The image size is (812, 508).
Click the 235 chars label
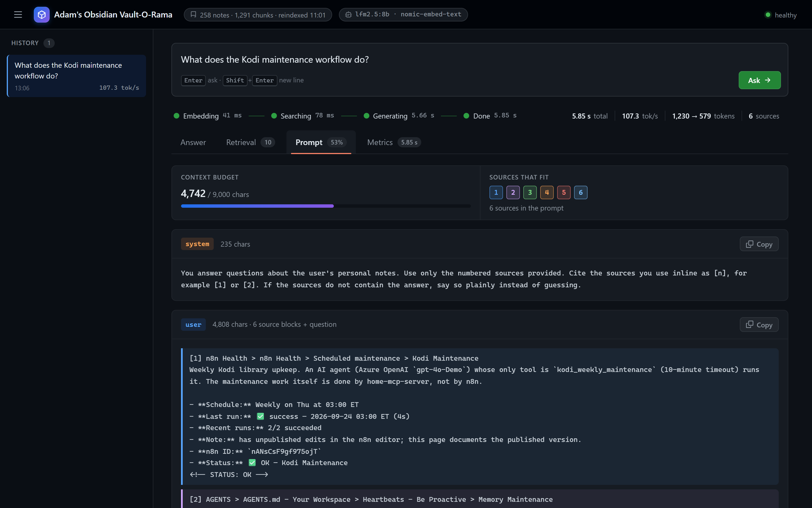235,244
